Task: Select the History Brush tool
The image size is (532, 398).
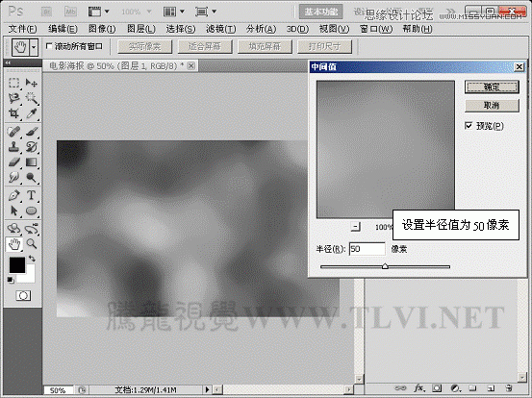Action: coord(31,147)
